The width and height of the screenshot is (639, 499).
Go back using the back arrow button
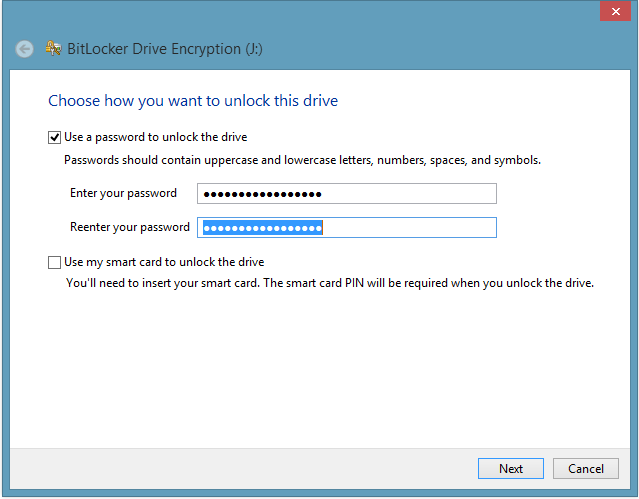pyautogui.click(x=24, y=49)
